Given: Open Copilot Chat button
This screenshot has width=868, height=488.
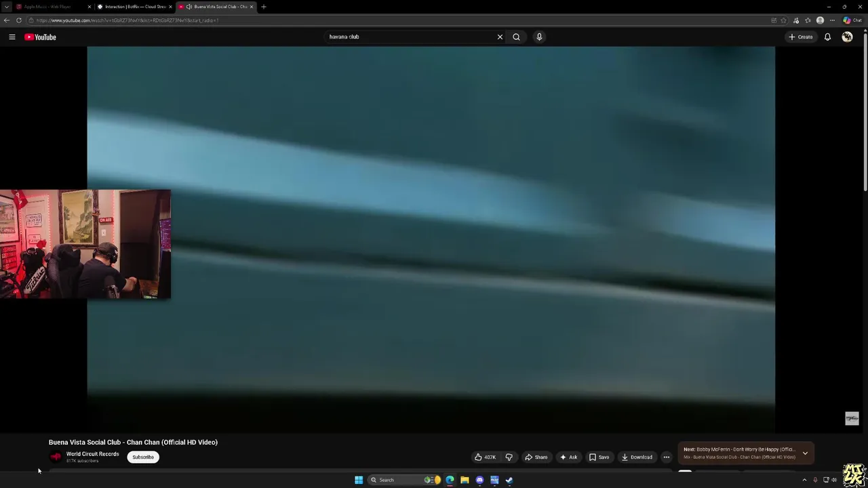Looking at the screenshot, I should tap(852, 20).
